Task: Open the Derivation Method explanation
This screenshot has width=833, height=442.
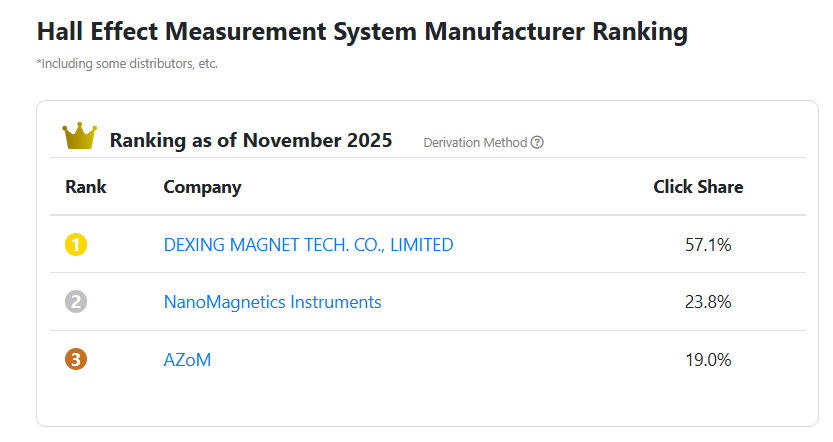Action: 475,142
